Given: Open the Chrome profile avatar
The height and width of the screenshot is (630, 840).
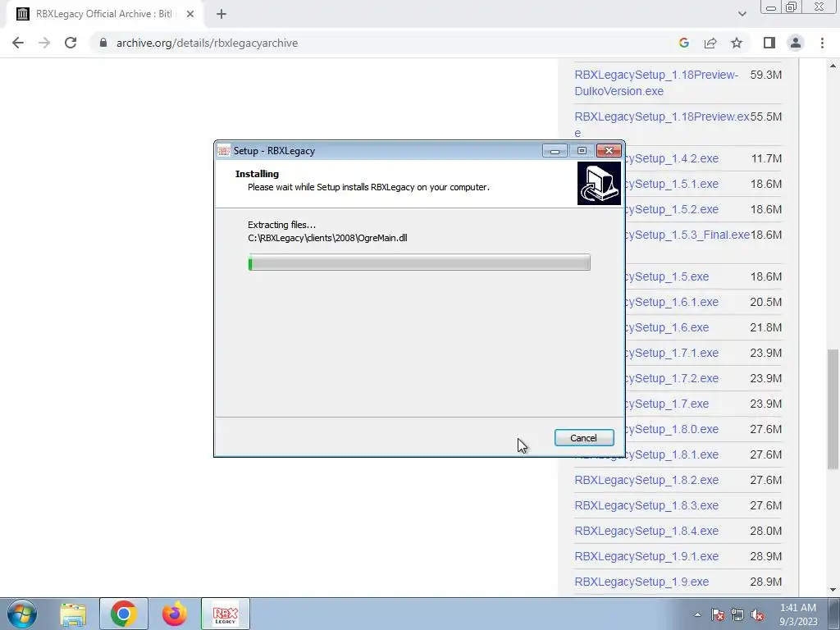Looking at the screenshot, I should click(796, 43).
